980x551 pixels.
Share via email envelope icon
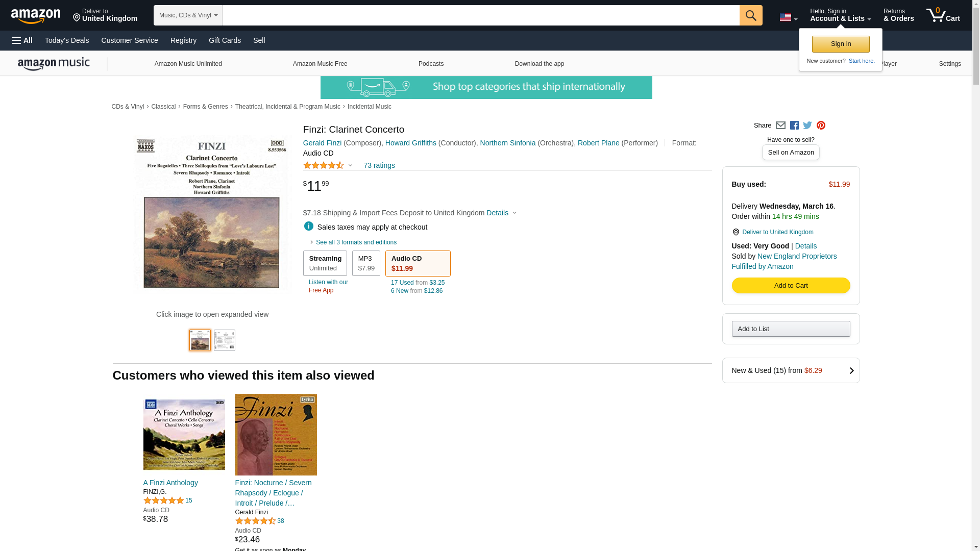(780, 126)
